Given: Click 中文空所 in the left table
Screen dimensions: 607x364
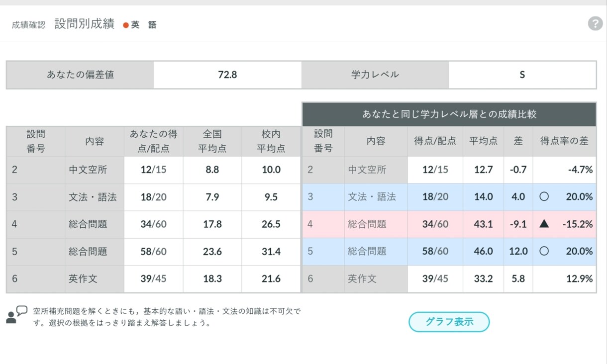Looking at the screenshot, I should 88,170.
